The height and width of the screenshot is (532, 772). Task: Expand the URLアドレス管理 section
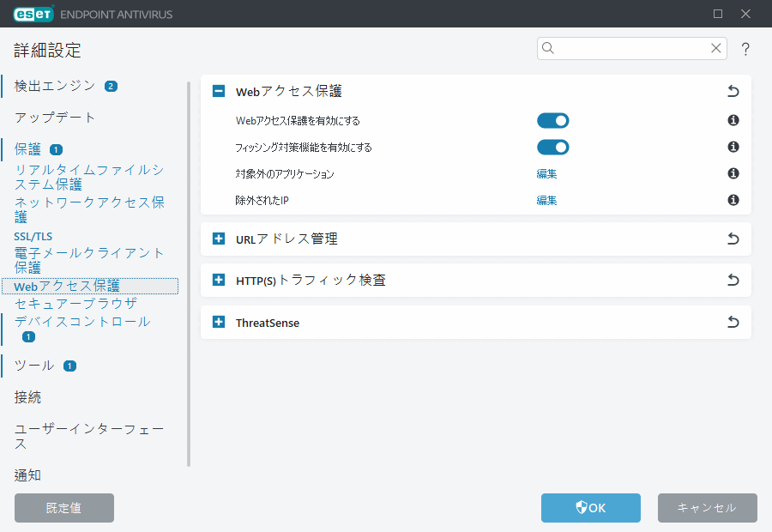(218, 239)
